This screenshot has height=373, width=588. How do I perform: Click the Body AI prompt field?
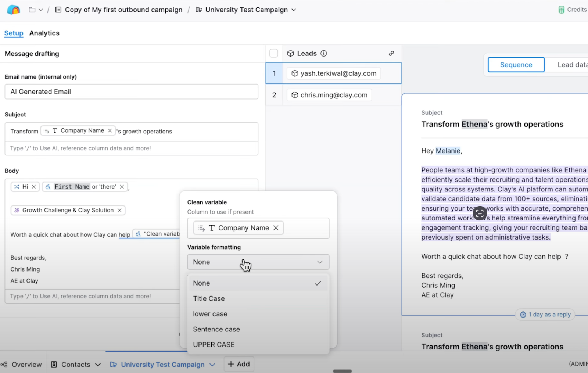(92, 296)
